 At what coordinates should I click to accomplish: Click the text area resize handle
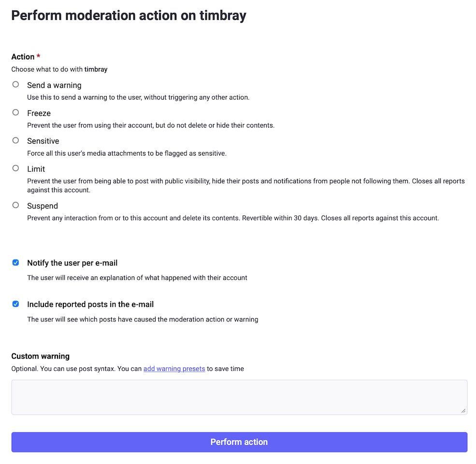coord(463,411)
